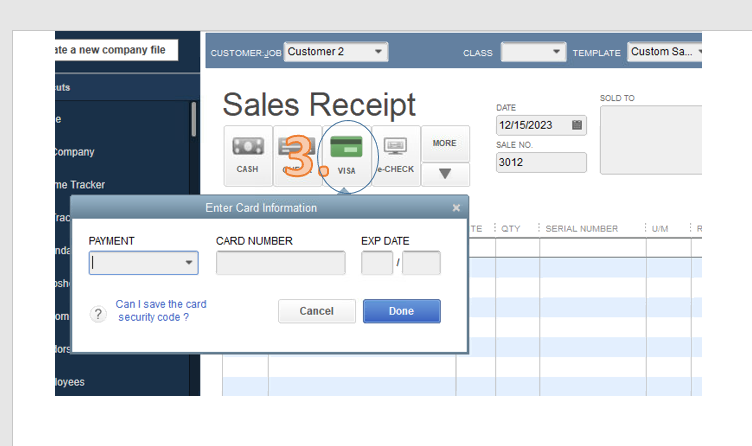
Task: Click the left sidebar vertical scrollbar
Action: (194, 119)
